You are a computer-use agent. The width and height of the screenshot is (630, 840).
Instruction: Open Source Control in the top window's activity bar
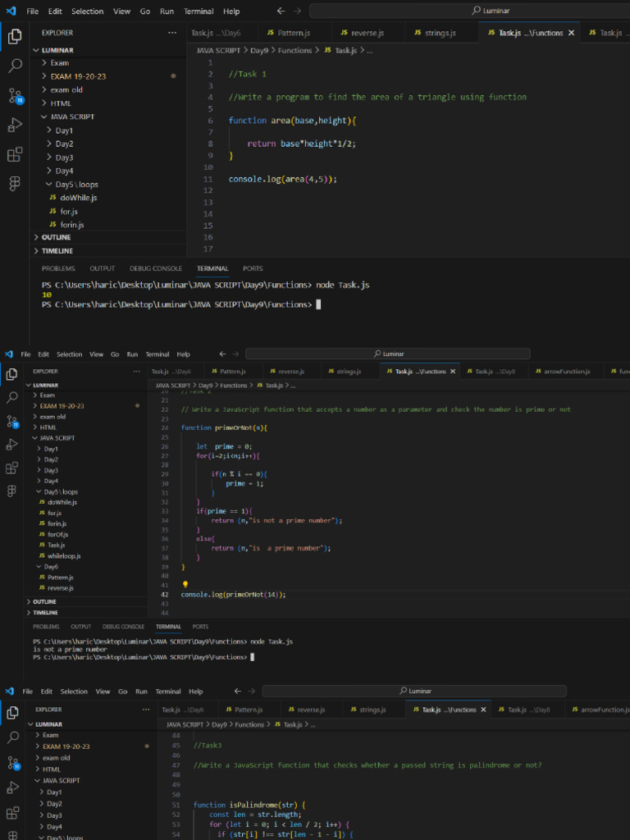(x=15, y=95)
